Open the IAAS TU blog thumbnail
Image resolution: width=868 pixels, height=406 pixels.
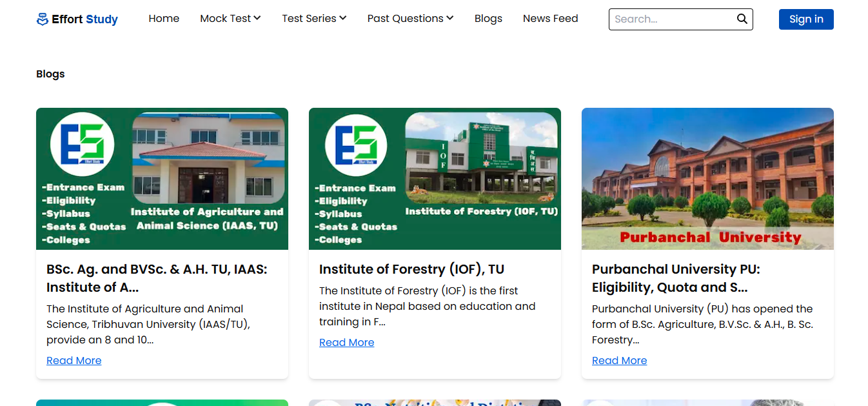(x=162, y=179)
